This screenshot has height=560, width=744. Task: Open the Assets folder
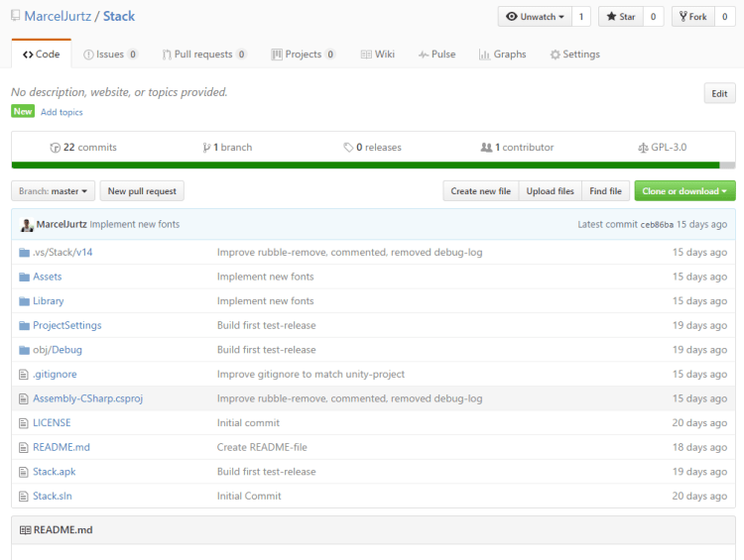[47, 277]
